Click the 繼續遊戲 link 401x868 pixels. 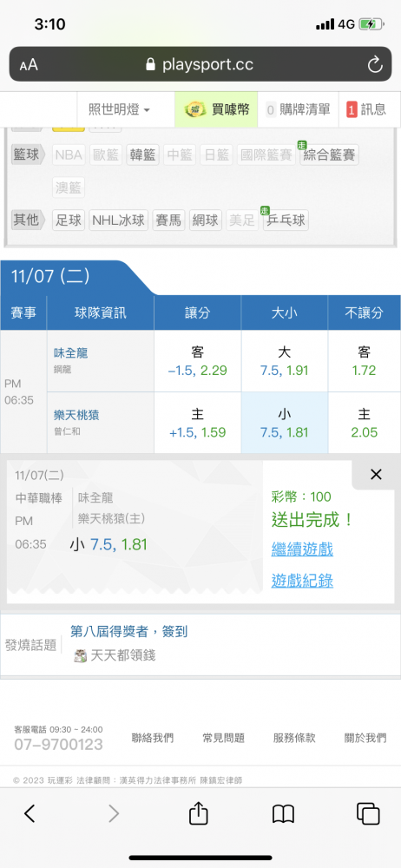302,549
